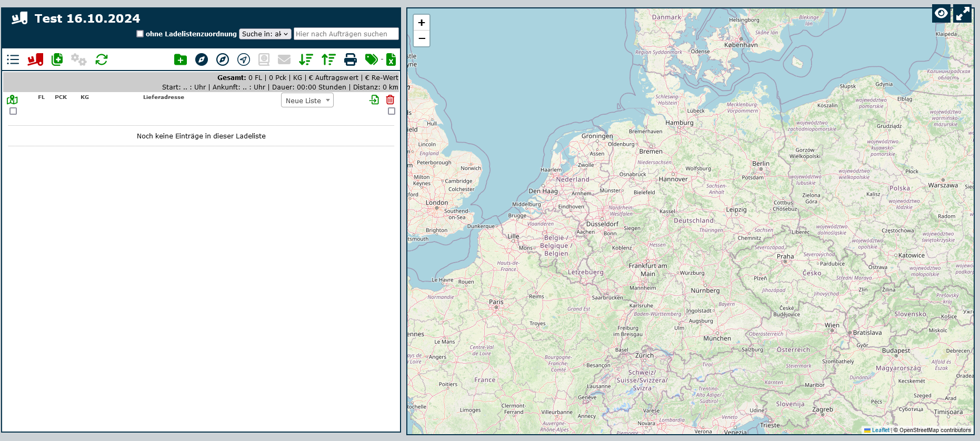Export list to Excel
980x441 pixels.
(391, 59)
